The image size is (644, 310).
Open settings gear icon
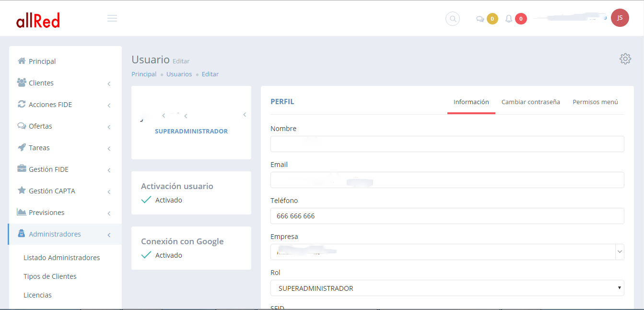pyautogui.click(x=625, y=59)
